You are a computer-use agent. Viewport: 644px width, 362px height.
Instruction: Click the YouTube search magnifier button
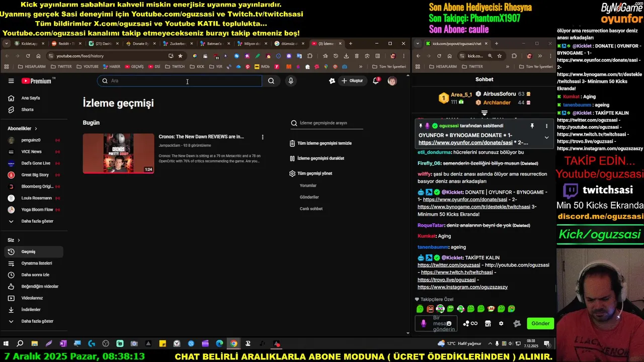coord(271,81)
